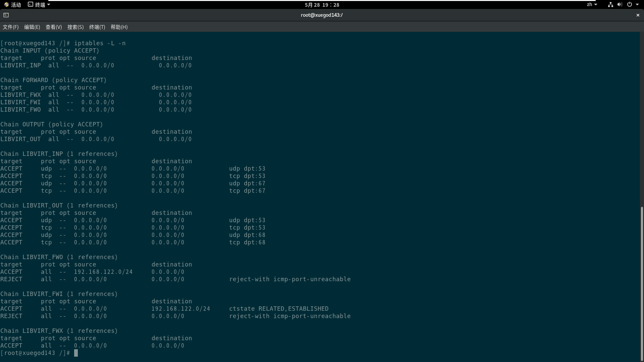This screenshot has height=362, width=644.
Task: Open the 编辑(E) menu
Action: (32, 27)
